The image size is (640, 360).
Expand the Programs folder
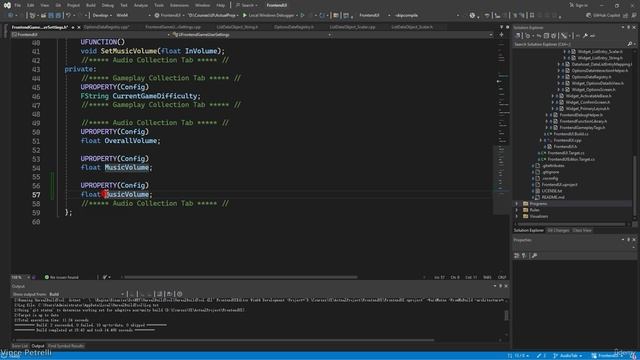click(516, 204)
